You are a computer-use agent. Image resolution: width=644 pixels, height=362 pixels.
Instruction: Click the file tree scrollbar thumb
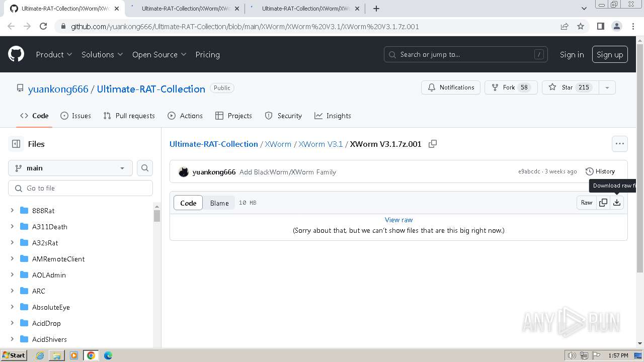(157, 216)
